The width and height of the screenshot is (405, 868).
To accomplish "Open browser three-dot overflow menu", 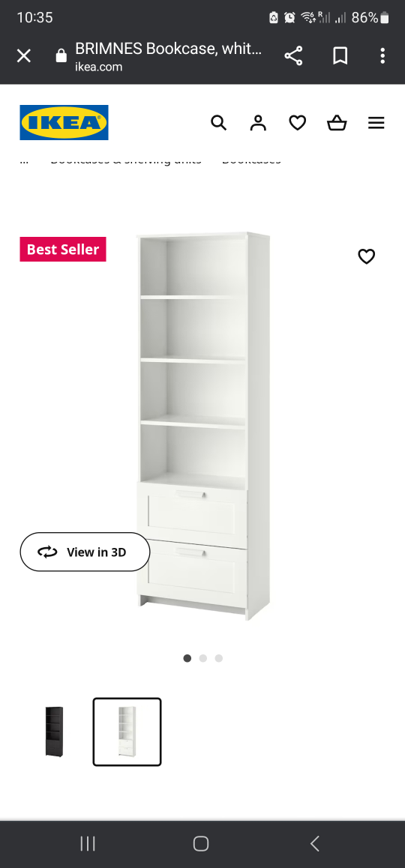I will tap(382, 56).
